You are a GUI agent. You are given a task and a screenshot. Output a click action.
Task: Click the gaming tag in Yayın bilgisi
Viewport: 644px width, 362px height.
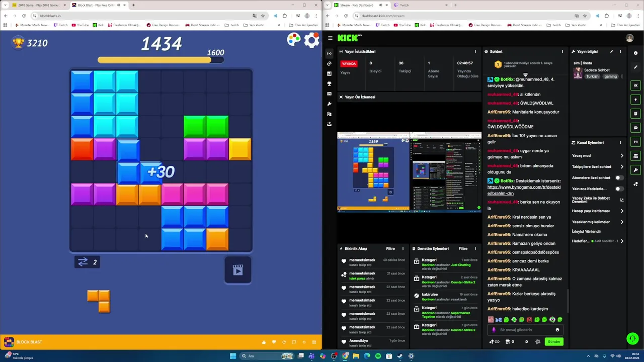(x=610, y=76)
